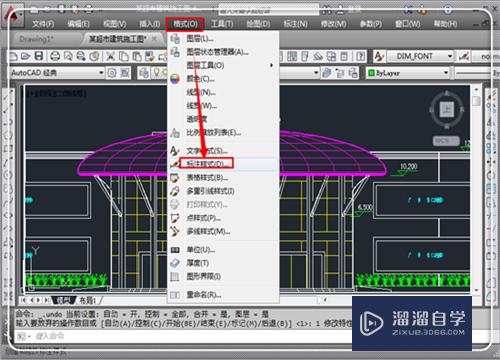The image size is (500, 360).
Task: Switch to the 模型 model tab
Action: [63, 300]
